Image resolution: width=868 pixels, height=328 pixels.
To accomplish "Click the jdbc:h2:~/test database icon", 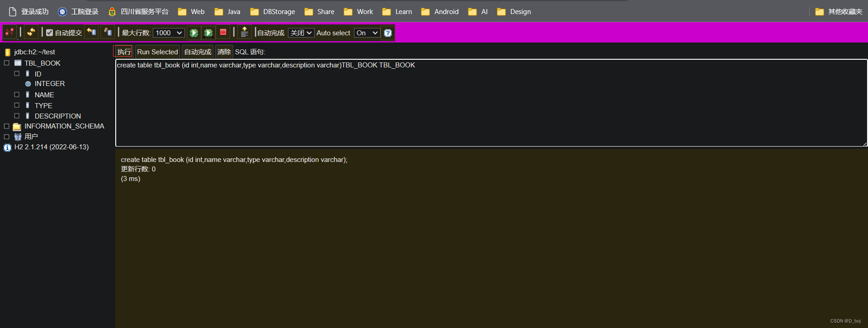I will 7,52.
